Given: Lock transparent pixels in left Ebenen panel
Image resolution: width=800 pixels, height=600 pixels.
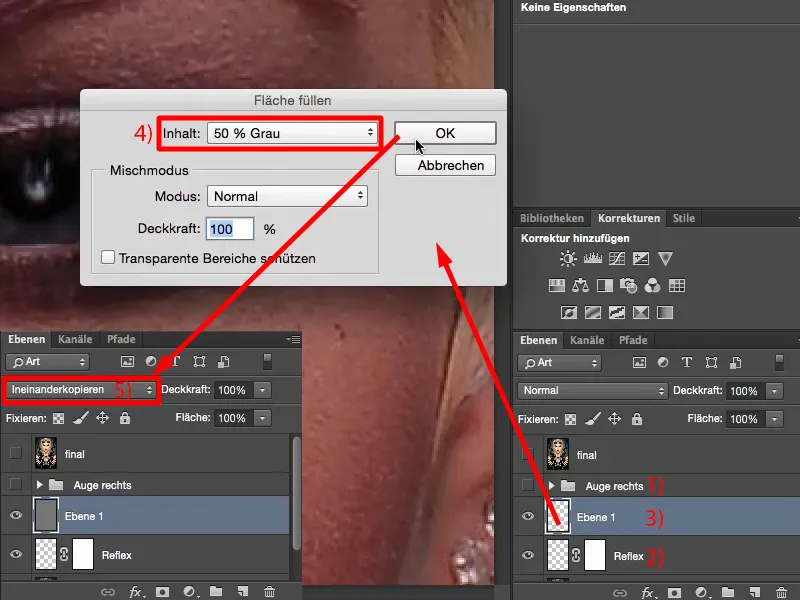Looking at the screenshot, I should [x=59, y=418].
